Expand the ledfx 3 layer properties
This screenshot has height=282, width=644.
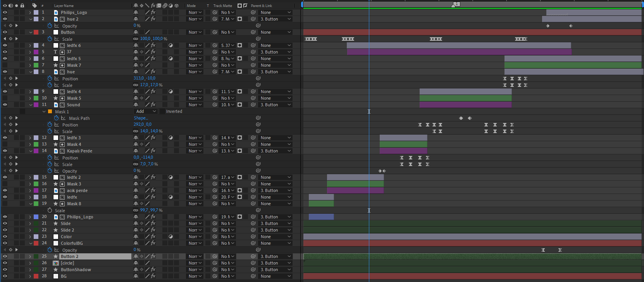30,138
